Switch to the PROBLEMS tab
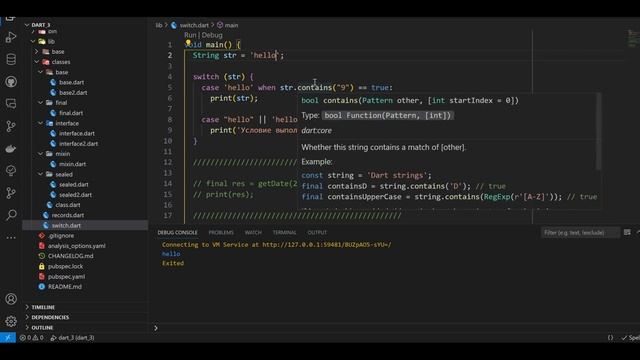Screen dimensions: 640x360 pos(221,232)
